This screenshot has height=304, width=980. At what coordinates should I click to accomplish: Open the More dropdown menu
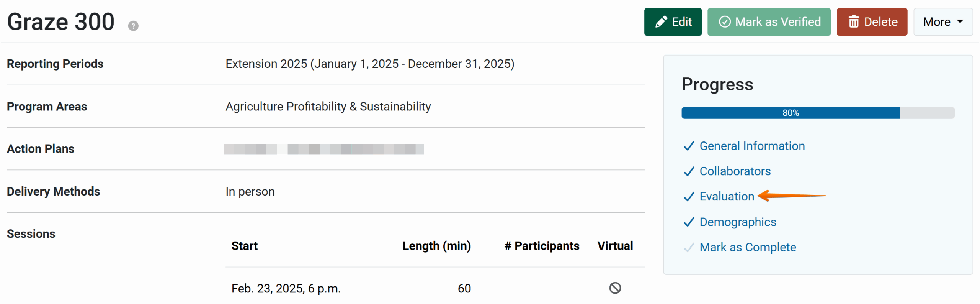coord(942,22)
